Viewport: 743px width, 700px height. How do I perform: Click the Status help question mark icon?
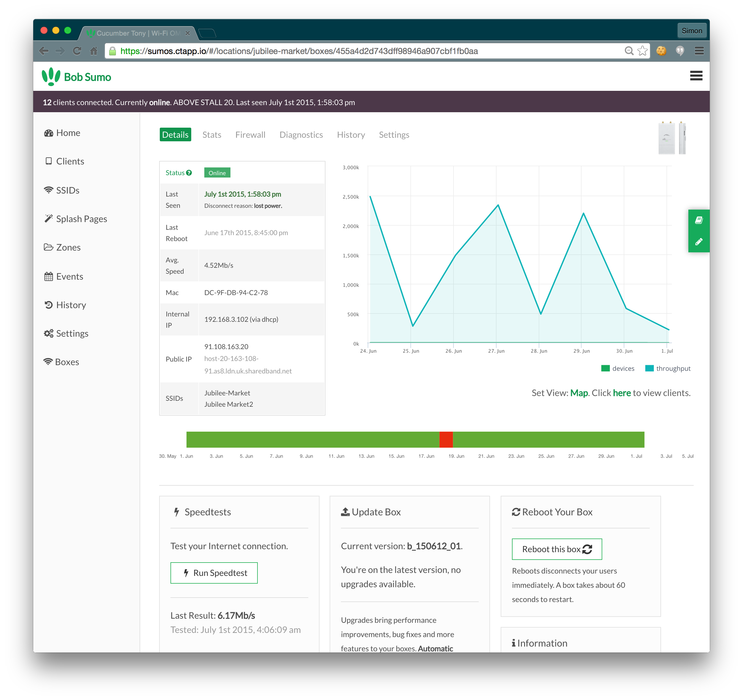[189, 172]
